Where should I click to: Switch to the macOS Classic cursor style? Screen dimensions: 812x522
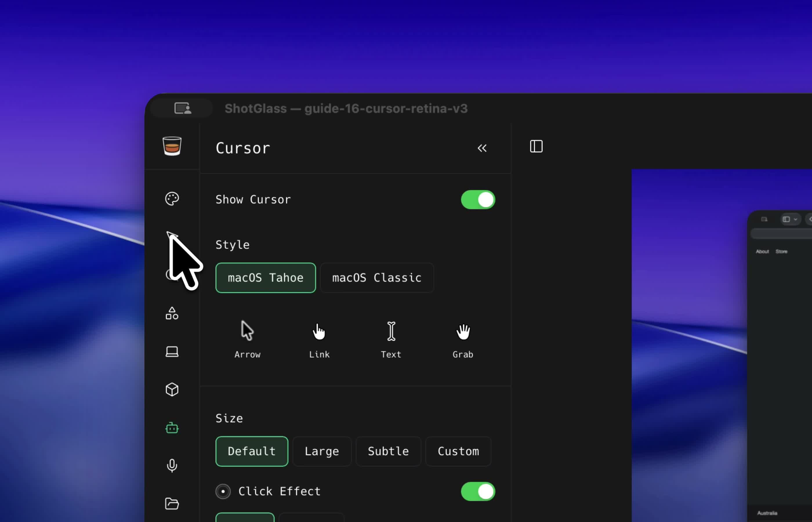click(377, 278)
